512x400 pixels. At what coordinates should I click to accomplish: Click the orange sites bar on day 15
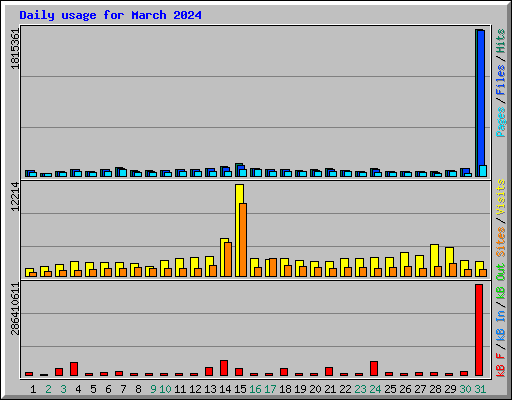(x=243, y=240)
